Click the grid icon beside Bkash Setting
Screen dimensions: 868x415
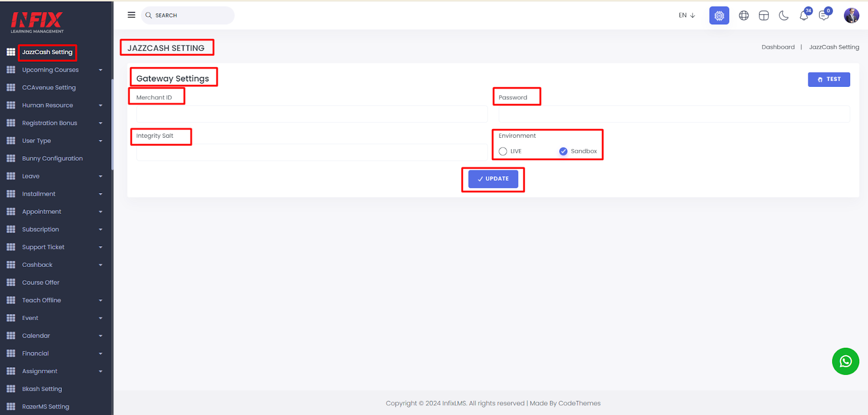pos(11,389)
